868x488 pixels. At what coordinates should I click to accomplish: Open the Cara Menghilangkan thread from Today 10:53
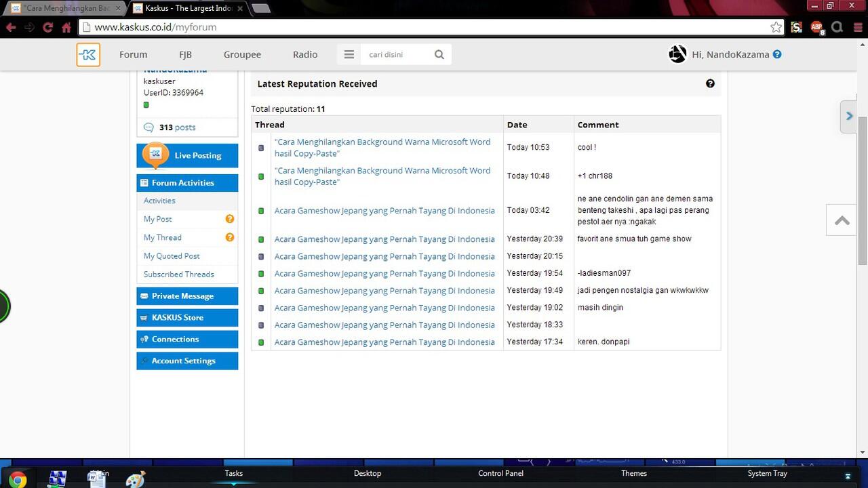382,148
